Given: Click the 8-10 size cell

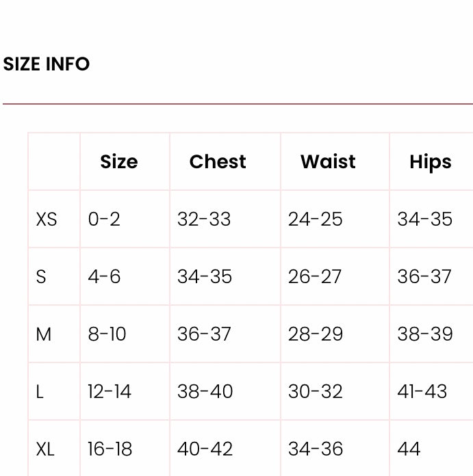Looking at the screenshot, I should tap(107, 334).
